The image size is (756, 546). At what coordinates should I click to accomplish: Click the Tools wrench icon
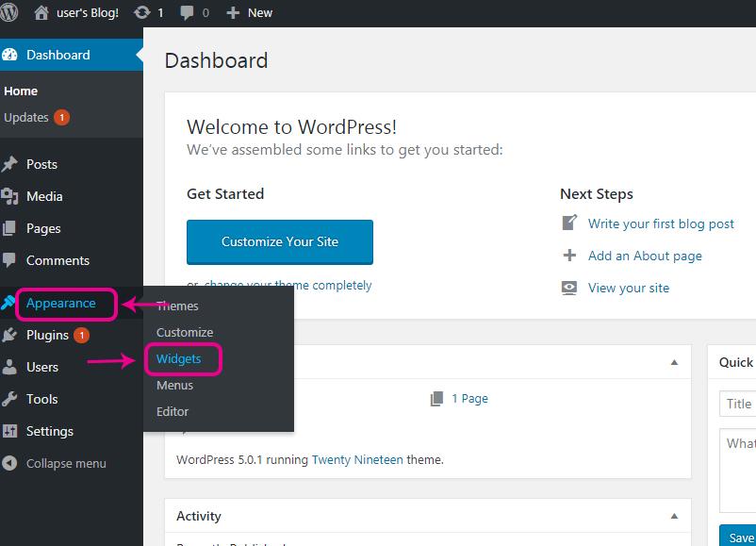tap(9, 399)
